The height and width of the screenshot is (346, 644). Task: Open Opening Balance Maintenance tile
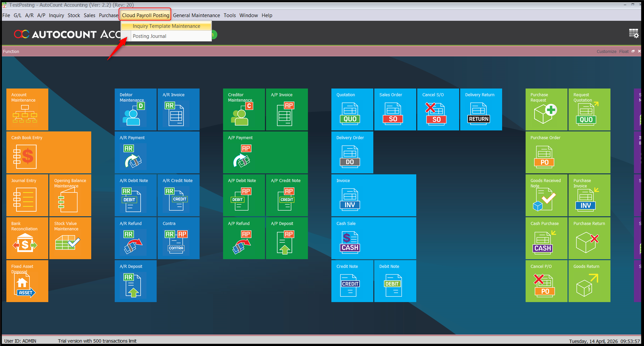pyautogui.click(x=70, y=195)
